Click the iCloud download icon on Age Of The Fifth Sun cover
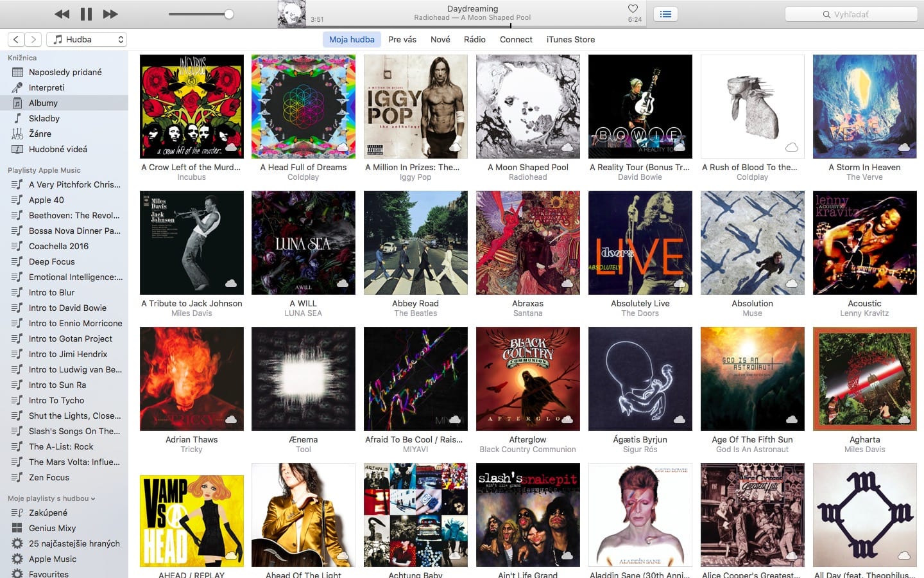924x578 pixels. 792,419
